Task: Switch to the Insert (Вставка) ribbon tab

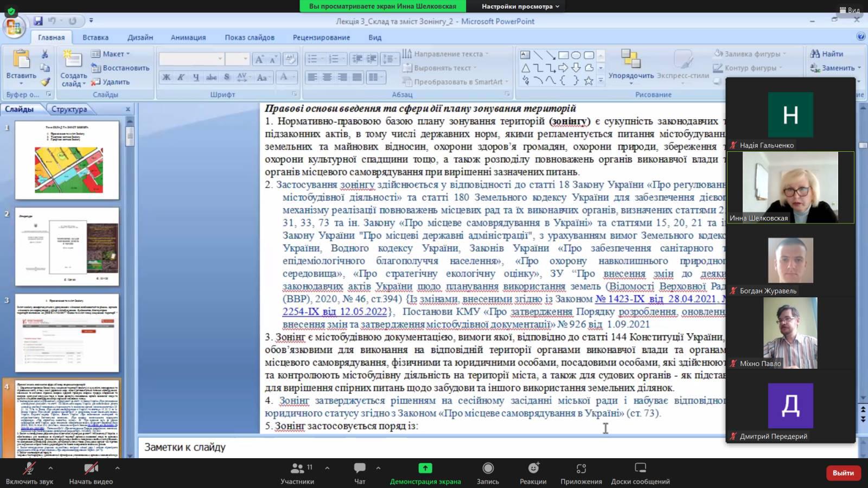Action: (x=95, y=37)
